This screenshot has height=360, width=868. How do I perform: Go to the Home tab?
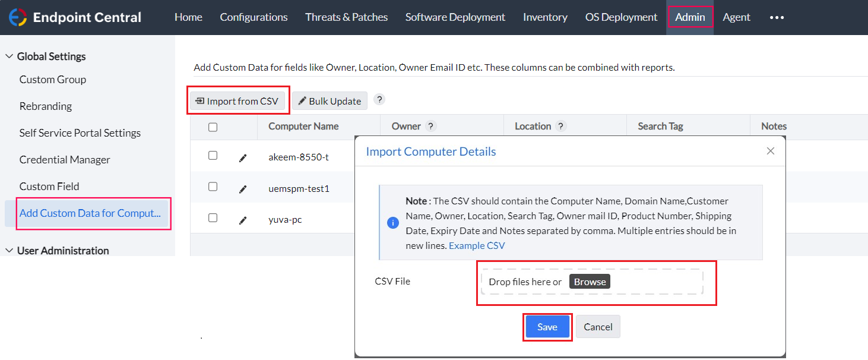pyautogui.click(x=188, y=17)
